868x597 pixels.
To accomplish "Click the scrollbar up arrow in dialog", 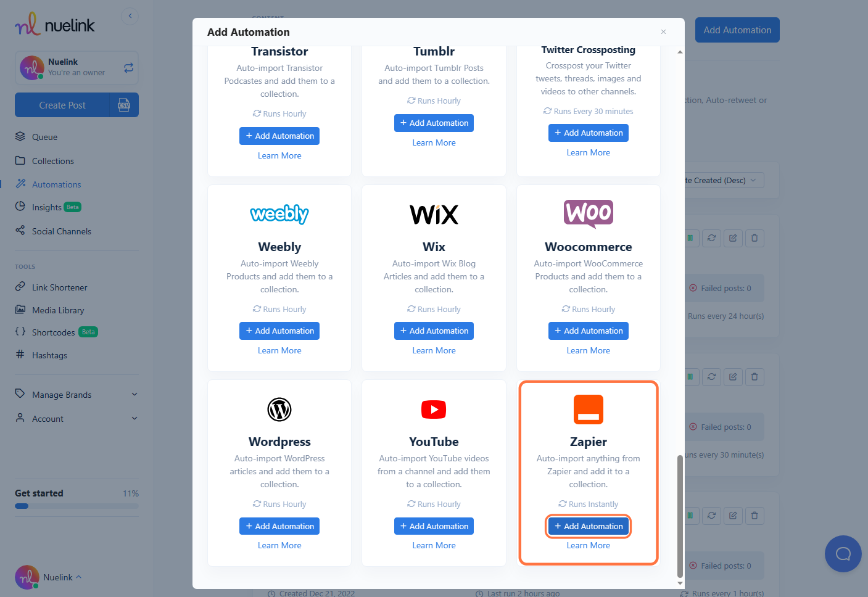I will (680, 52).
